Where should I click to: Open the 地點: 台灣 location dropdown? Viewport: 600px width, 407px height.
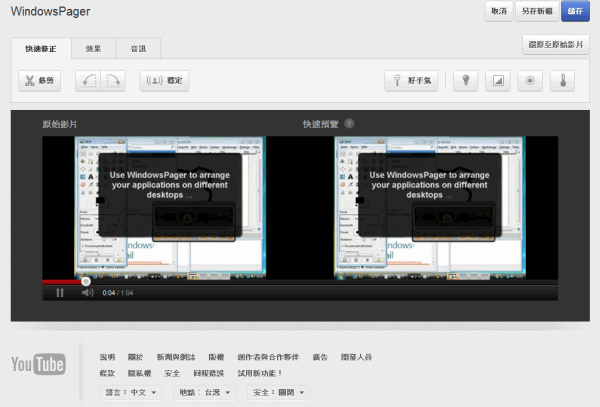[x=205, y=392]
